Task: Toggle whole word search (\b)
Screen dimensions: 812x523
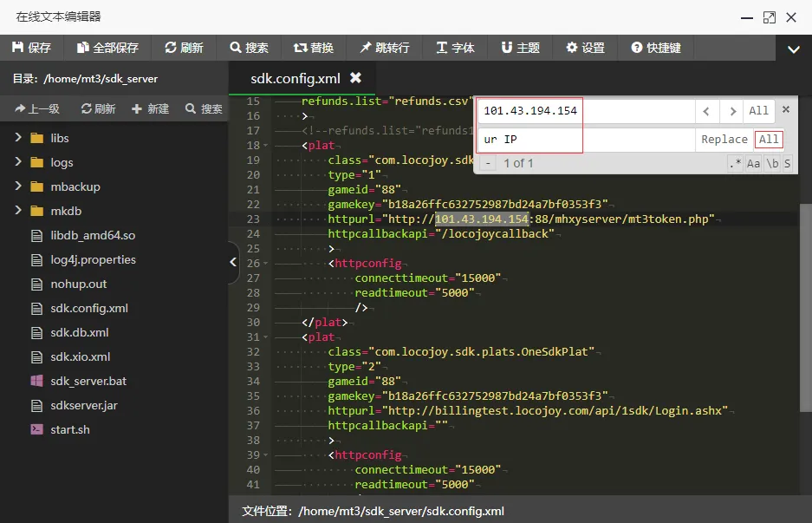Action: pyautogui.click(x=771, y=163)
